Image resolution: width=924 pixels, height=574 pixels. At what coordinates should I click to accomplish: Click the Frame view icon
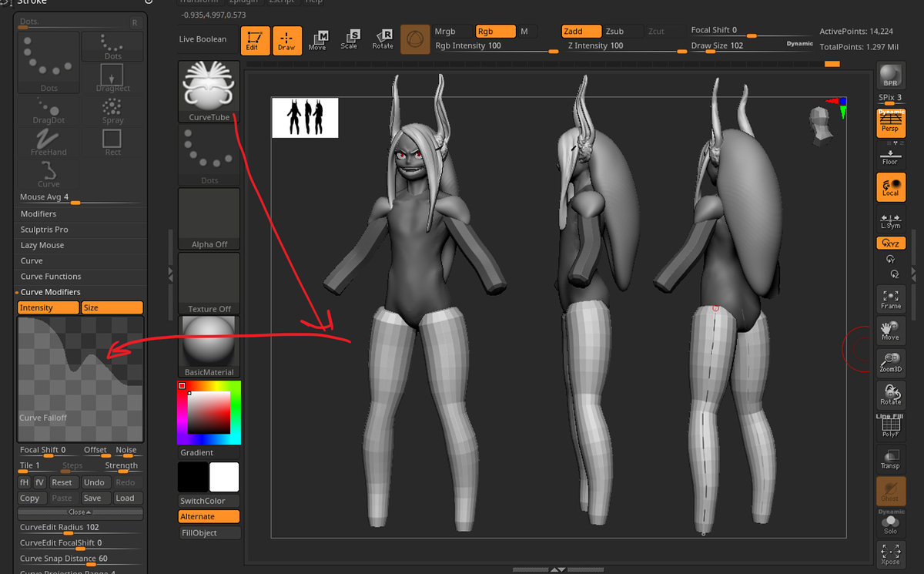[891, 299]
